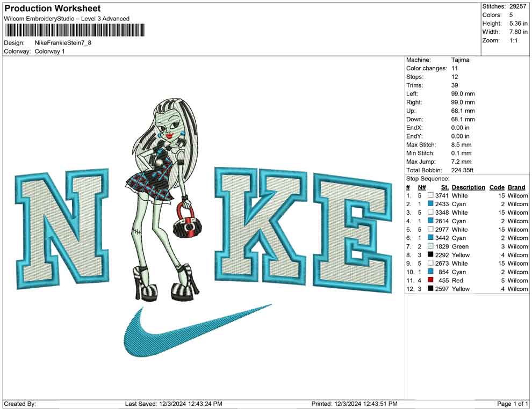Click the stitches count '29257'

click(517, 6)
